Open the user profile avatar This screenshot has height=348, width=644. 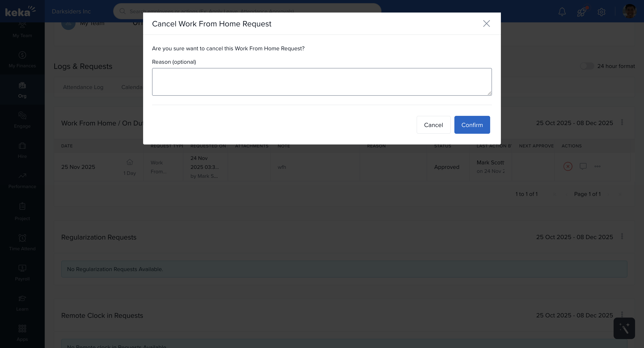tap(629, 11)
